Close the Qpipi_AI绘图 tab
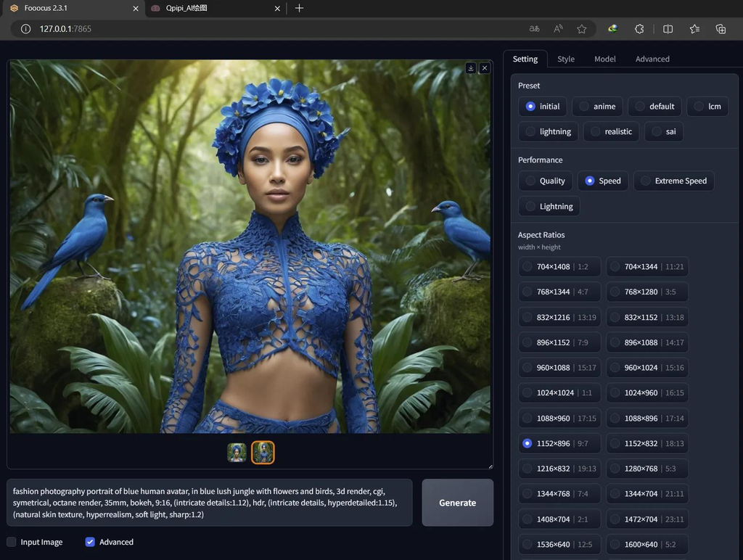 click(277, 9)
